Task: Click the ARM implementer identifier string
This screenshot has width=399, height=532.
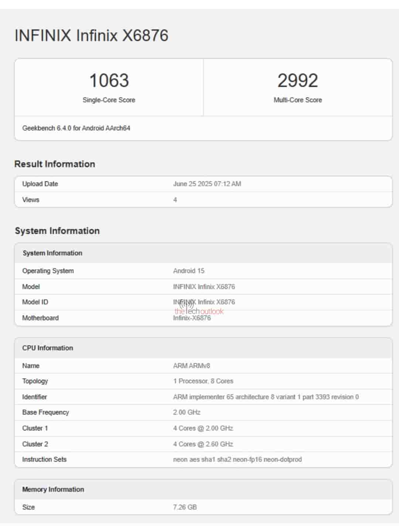Action: click(x=266, y=397)
